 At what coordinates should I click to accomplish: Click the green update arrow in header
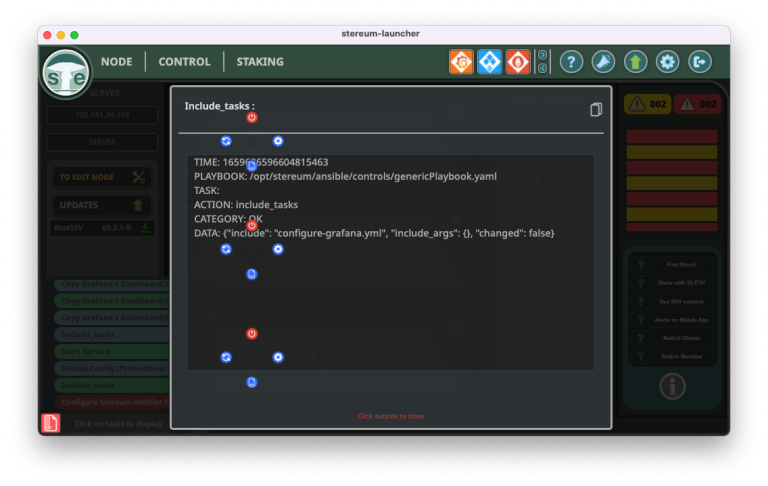635,62
